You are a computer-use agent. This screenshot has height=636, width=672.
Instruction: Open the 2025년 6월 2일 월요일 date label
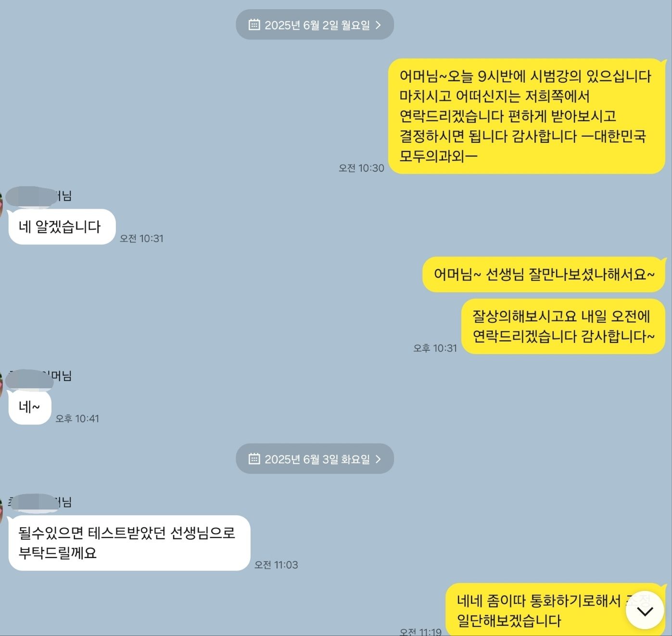point(315,25)
